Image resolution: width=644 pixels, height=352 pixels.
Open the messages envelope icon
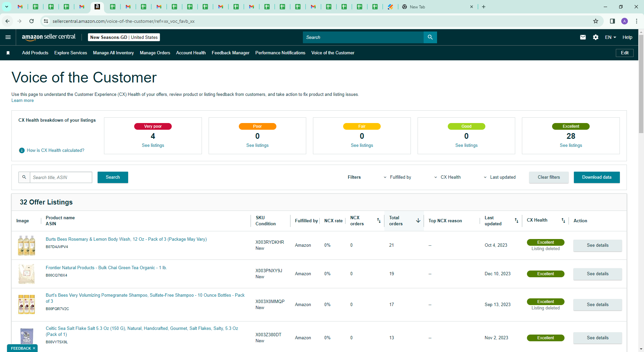coord(583,37)
